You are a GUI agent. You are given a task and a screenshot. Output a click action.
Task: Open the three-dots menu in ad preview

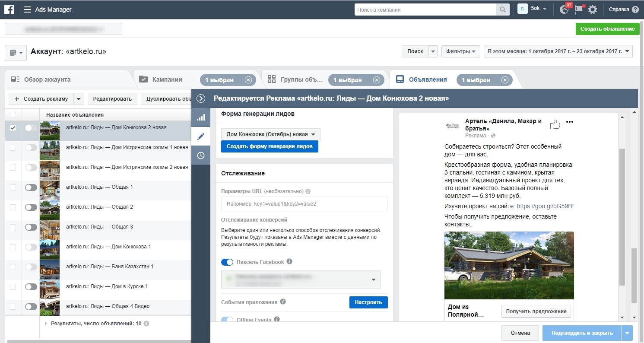(x=570, y=122)
